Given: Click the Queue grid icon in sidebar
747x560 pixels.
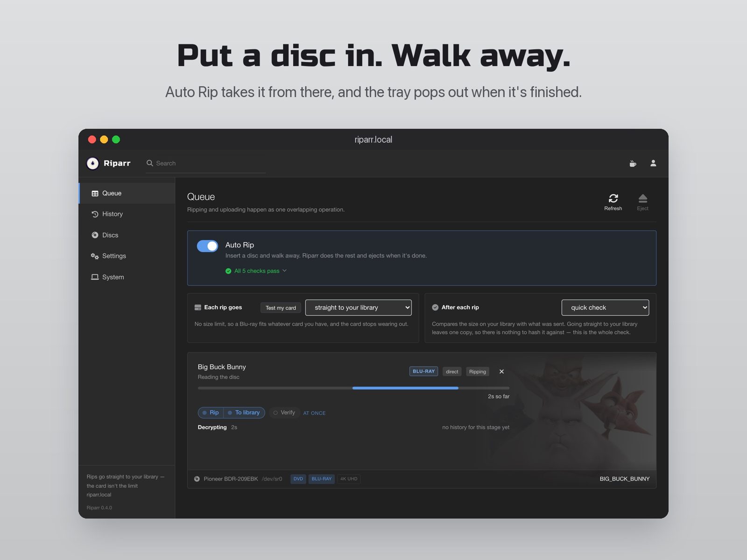Looking at the screenshot, I should click(95, 193).
